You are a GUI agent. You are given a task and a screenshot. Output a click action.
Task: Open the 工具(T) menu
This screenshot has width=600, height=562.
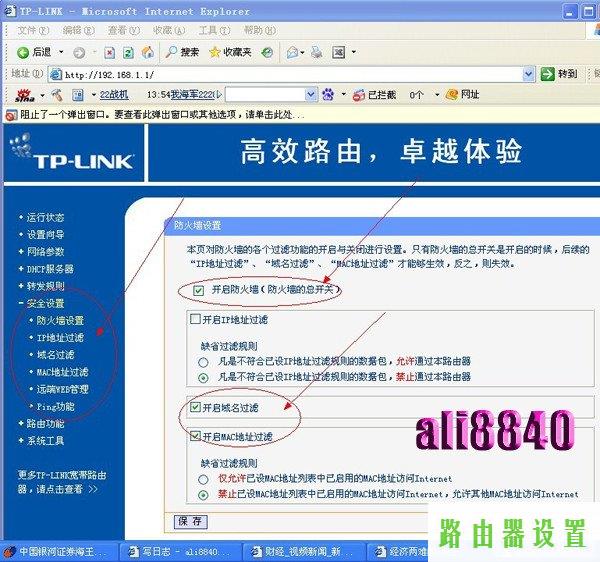pos(214,30)
